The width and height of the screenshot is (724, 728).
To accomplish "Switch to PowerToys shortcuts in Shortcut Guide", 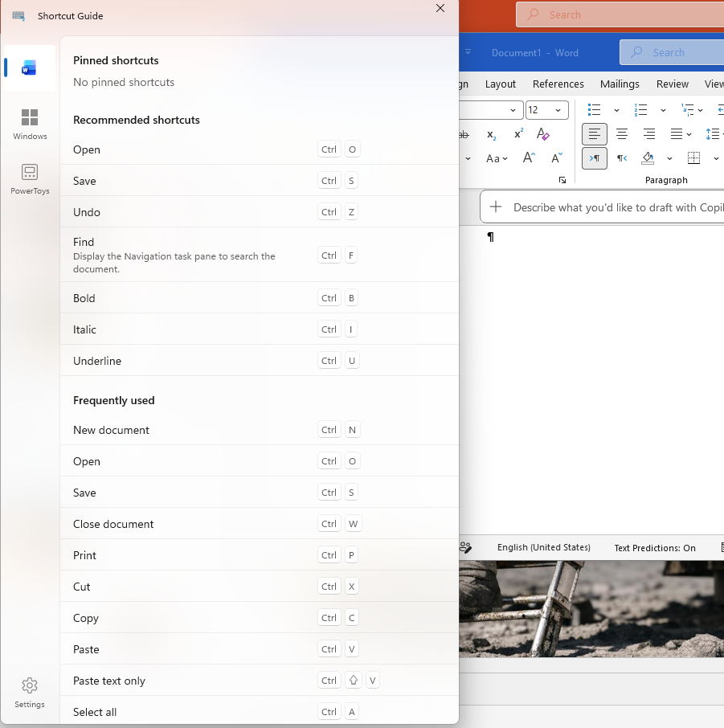I will point(30,178).
